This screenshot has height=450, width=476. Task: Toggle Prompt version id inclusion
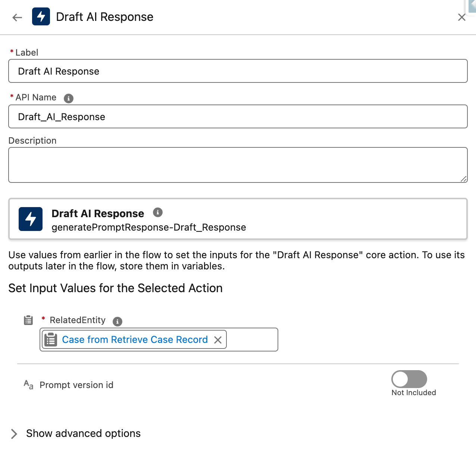(409, 379)
